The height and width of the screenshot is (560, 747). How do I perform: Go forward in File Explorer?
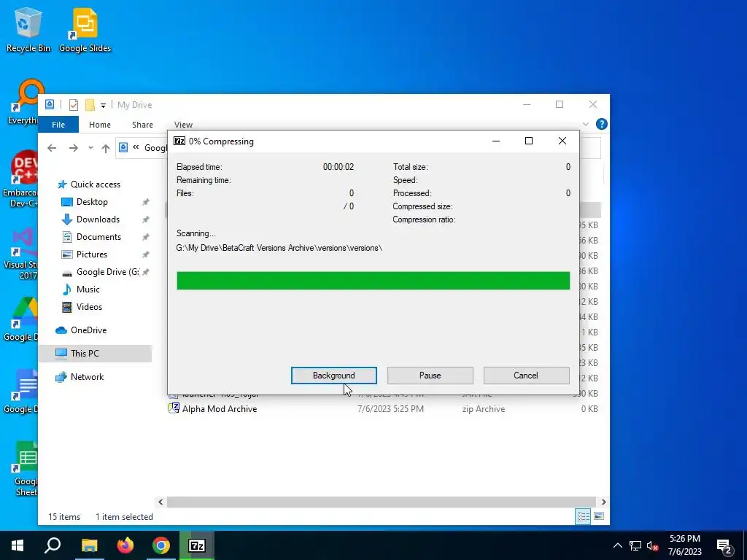pyautogui.click(x=74, y=148)
